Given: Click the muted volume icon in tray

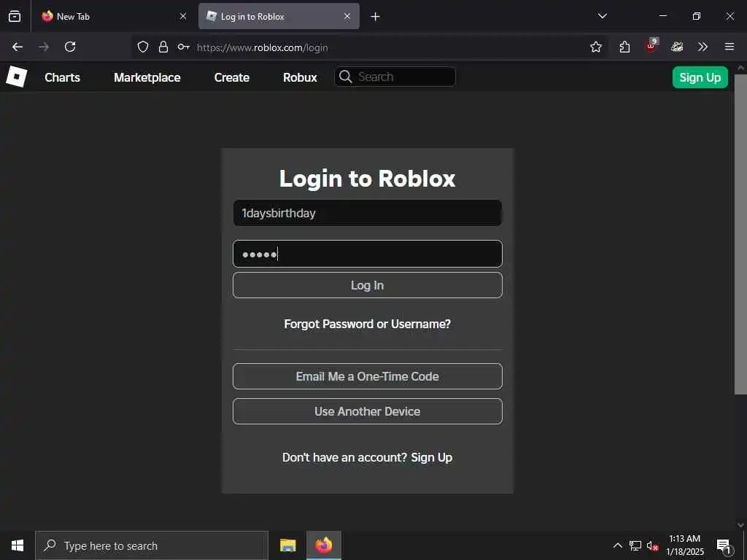Looking at the screenshot, I should (653, 545).
